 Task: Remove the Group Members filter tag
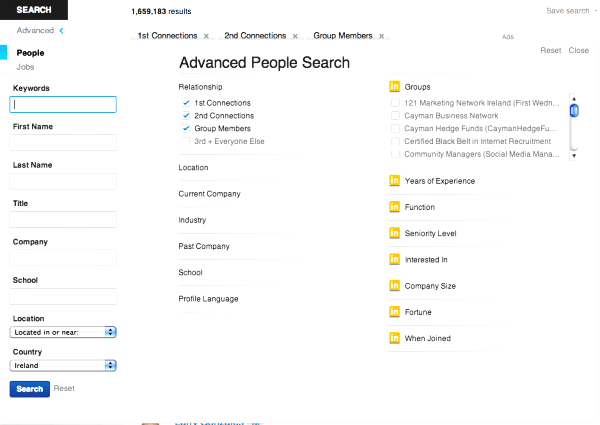[382, 36]
